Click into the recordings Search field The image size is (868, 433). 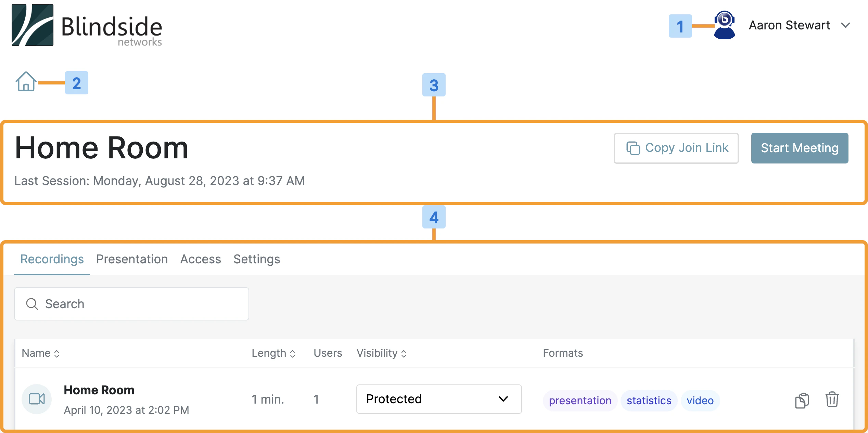(x=131, y=304)
